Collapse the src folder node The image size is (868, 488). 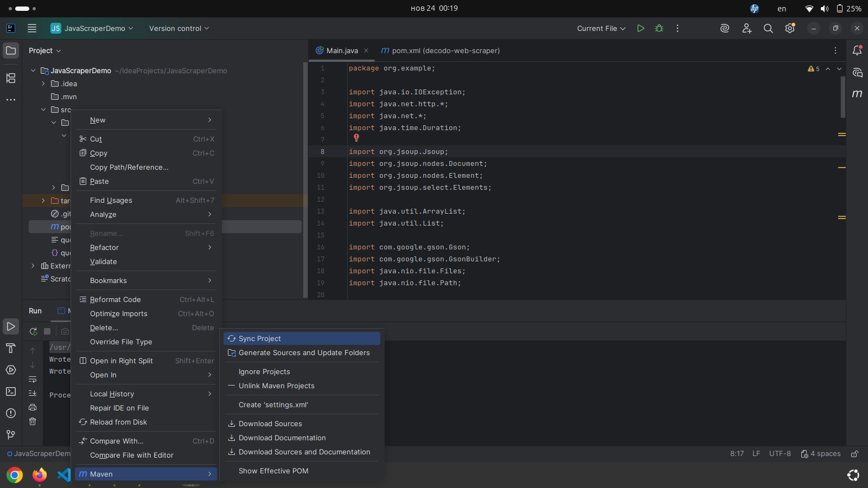(43, 110)
